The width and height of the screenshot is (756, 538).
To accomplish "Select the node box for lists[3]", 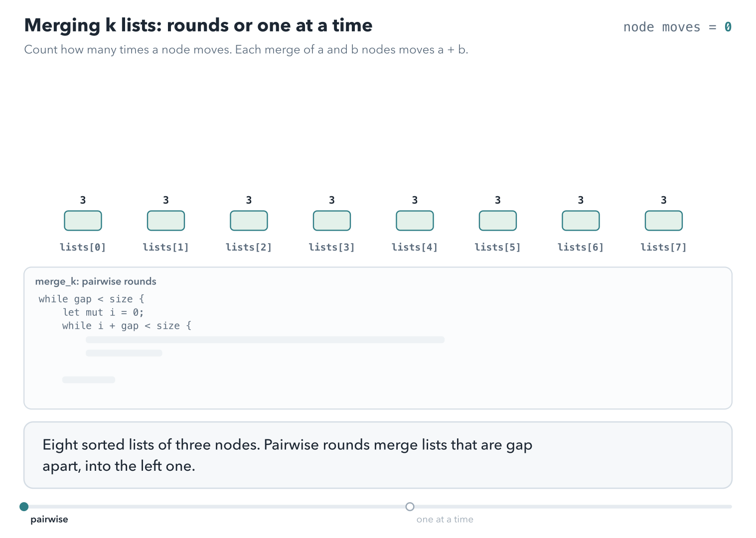I will 332,221.
